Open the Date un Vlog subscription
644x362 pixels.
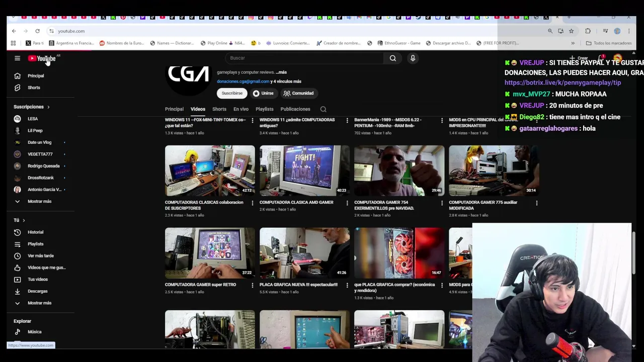coord(39,142)
